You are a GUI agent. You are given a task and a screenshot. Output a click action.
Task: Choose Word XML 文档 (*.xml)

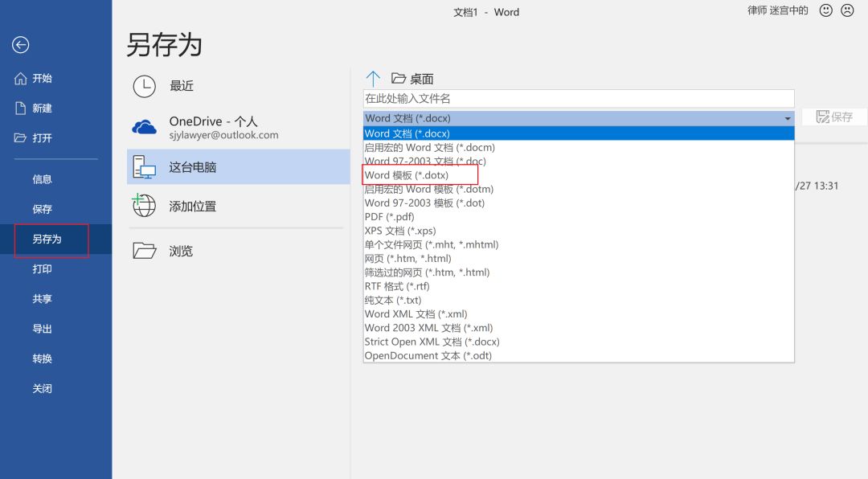tap(579, 313)
